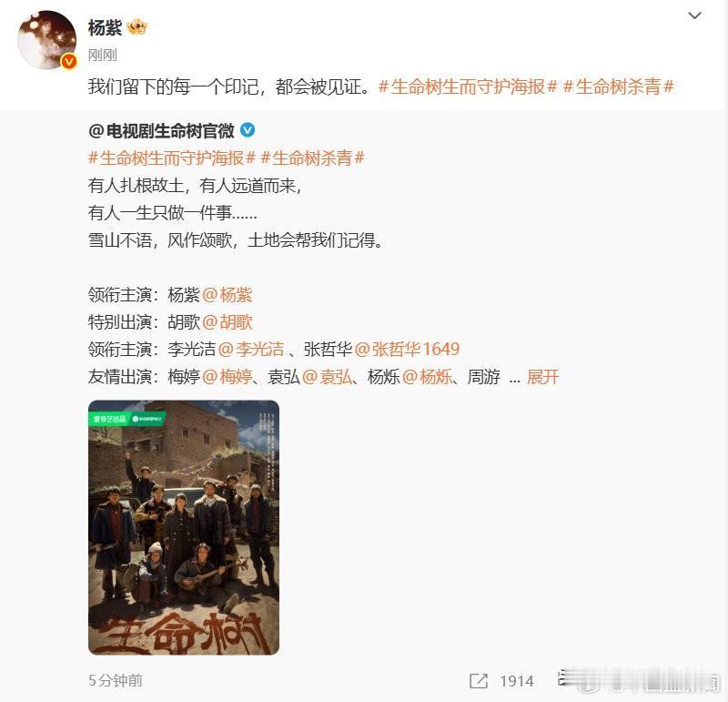The width and height of the screenshot is (728, 702).
Task: Open the @张哲华1649 mention
Action: coord(407,349)
